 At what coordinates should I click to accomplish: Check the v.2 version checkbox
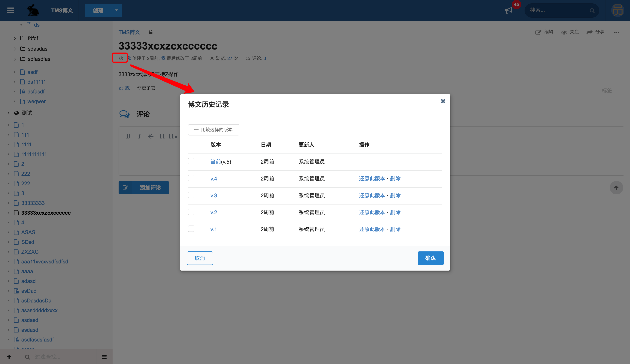point(191,212)
